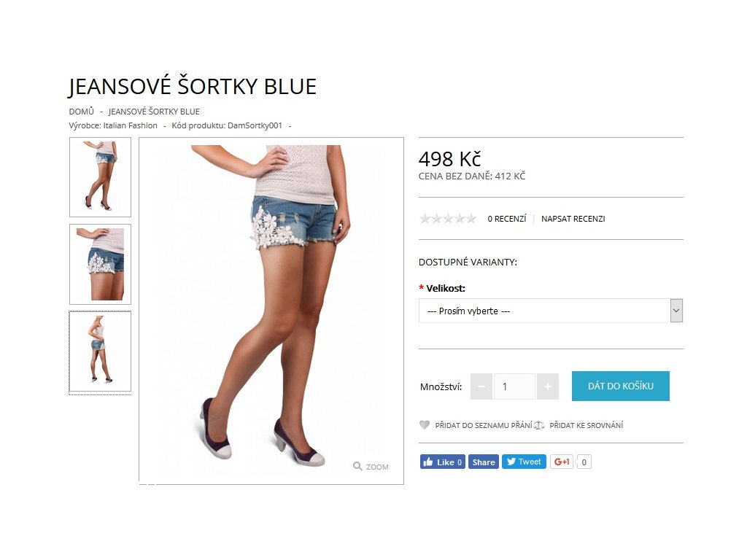Click the scales compare icon
Image resolution: width=747 pixels, height=560 pixels.
(539, 425)
